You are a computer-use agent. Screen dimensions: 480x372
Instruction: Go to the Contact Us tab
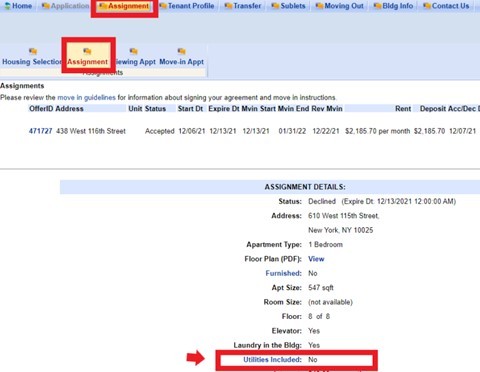tap(446, 6)
